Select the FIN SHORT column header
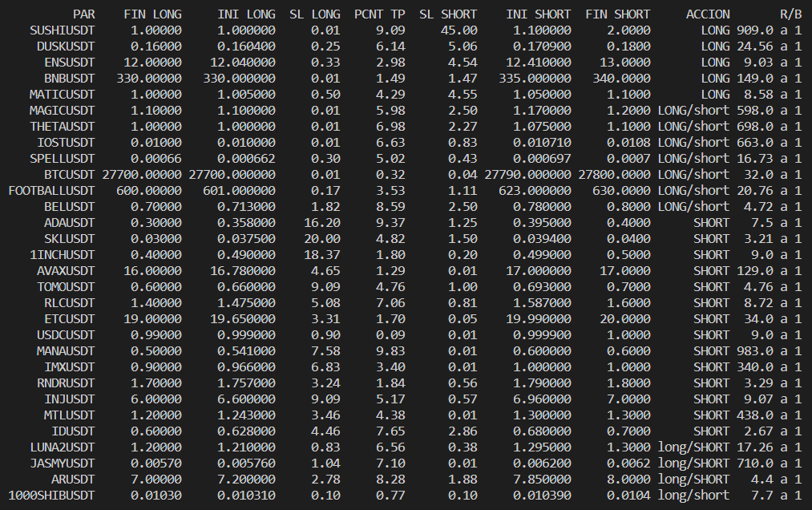The height and width of the screenshot is (510, 812). 618,14
